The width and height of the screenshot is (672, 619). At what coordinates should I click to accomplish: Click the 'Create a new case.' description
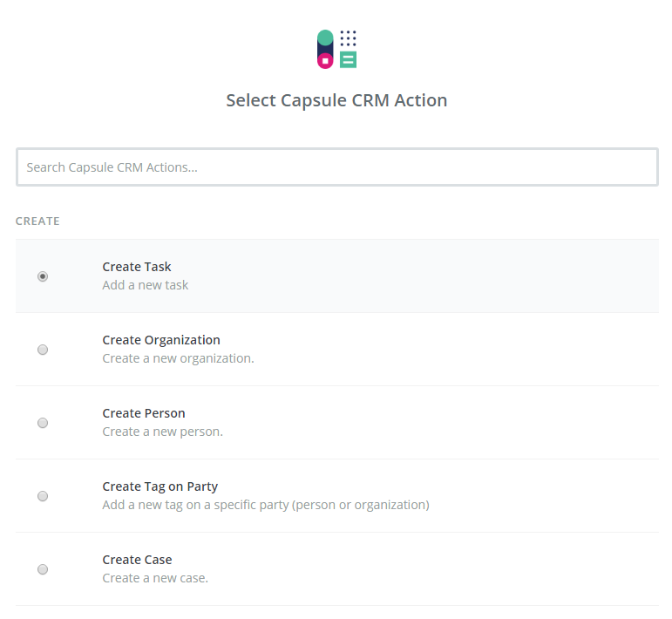pos(155,578)
